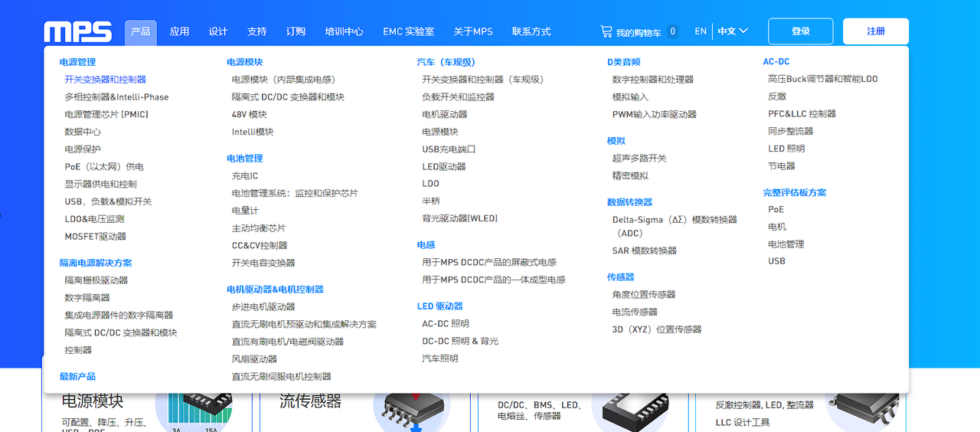This screenshot has width=980, height=432.
Task: Click the 登录 button
Action: (x=801, y=31)
